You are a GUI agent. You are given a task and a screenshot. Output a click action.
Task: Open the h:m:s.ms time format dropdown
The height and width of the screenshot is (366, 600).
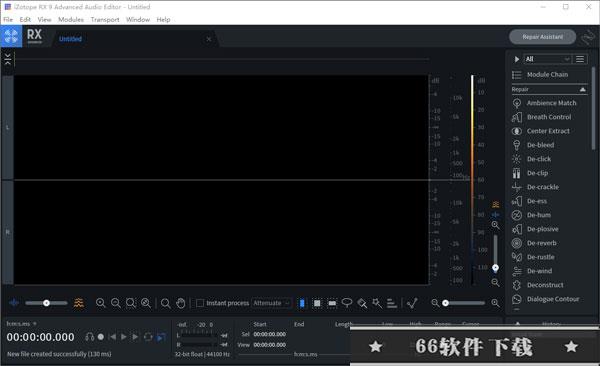pyautogui.click(x=21, y=324)
